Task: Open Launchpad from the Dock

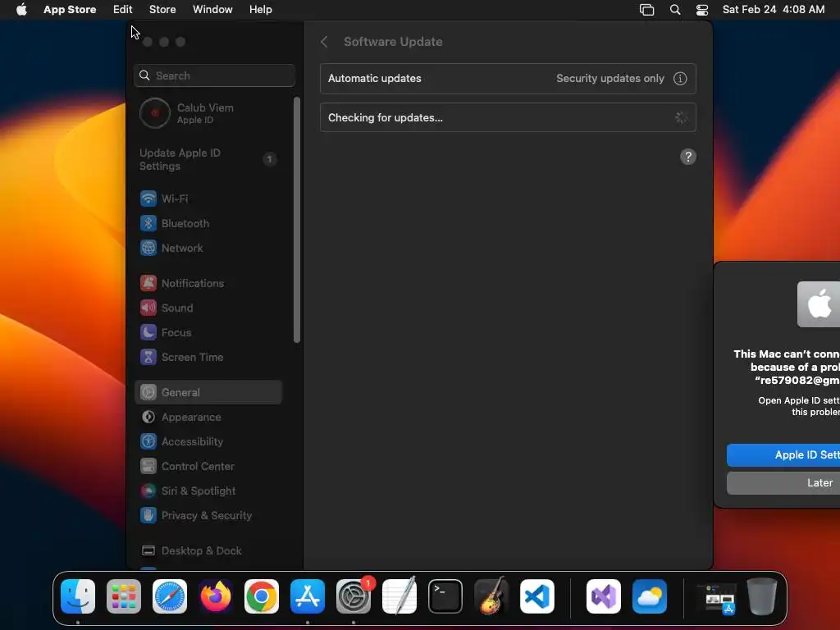Action: tap(124, 597)
